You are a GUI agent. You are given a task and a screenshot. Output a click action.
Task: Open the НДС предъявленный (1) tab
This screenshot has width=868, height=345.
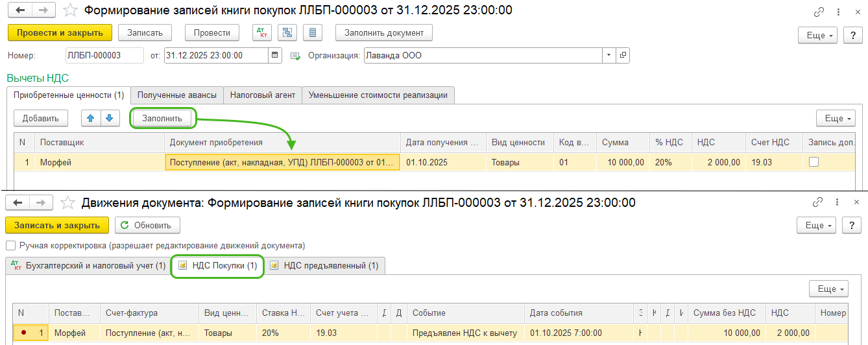(324, 265)
